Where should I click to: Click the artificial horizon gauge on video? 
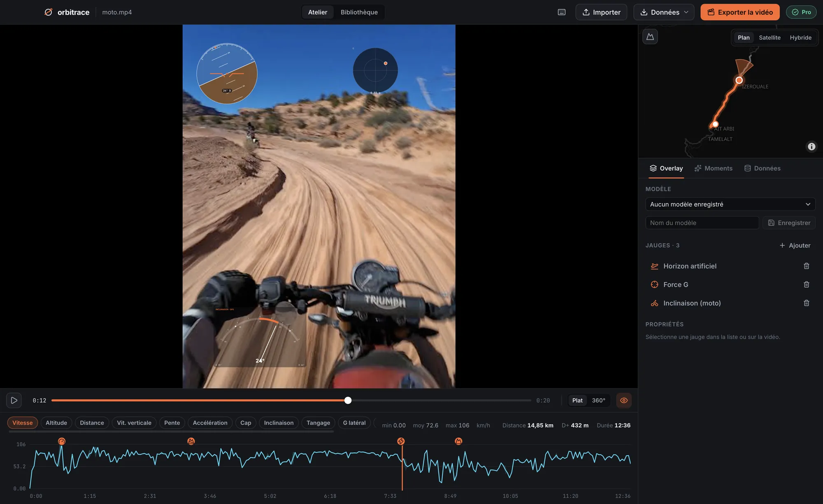[x=227, y=74]
